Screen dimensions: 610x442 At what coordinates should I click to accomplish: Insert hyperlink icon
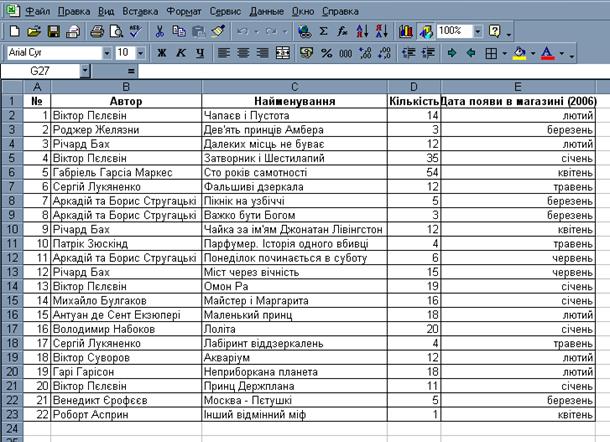point(304,31)
